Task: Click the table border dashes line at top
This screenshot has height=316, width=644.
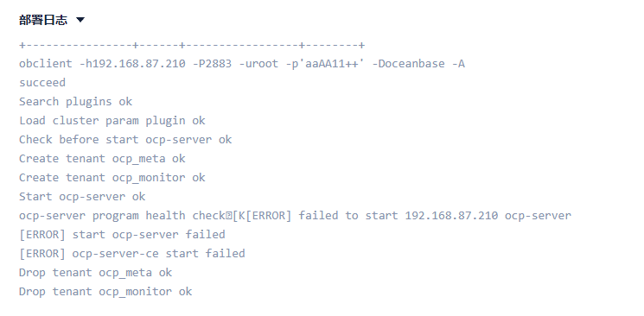Action: [x=192, y=45]
